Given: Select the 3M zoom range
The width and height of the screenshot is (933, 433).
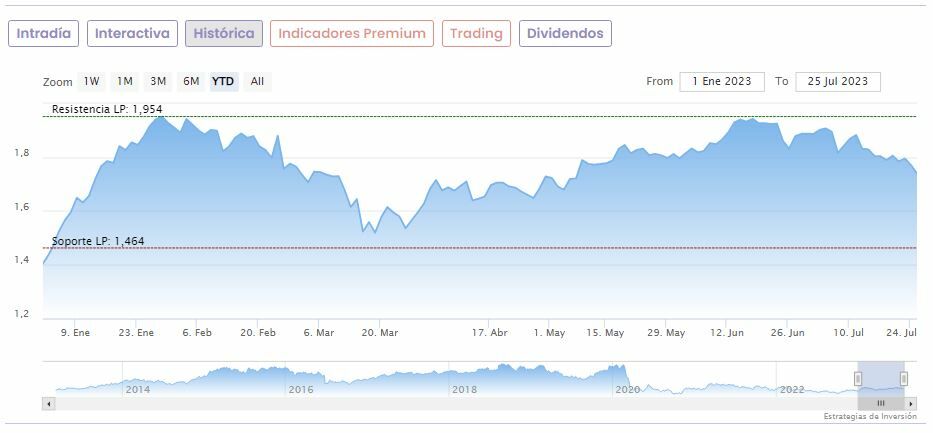Looking at the screenshot, I should click(x=158, y=82).
